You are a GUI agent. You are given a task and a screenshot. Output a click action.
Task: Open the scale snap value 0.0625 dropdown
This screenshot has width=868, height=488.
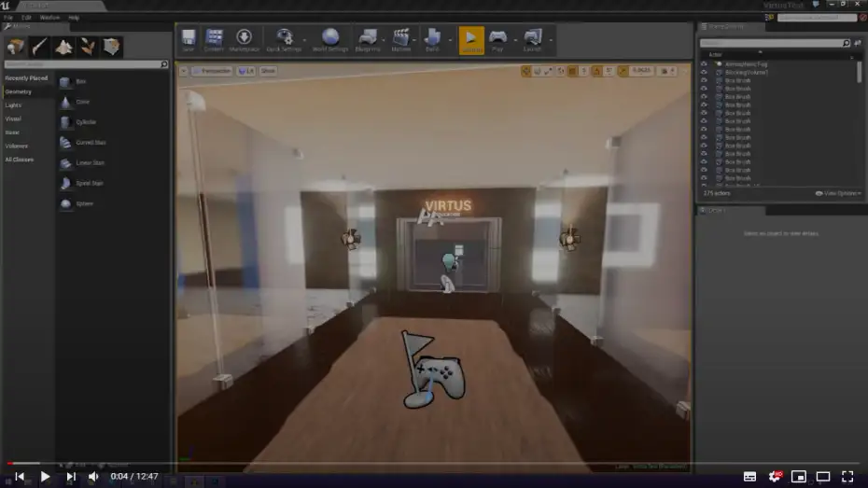pos(641,71)
